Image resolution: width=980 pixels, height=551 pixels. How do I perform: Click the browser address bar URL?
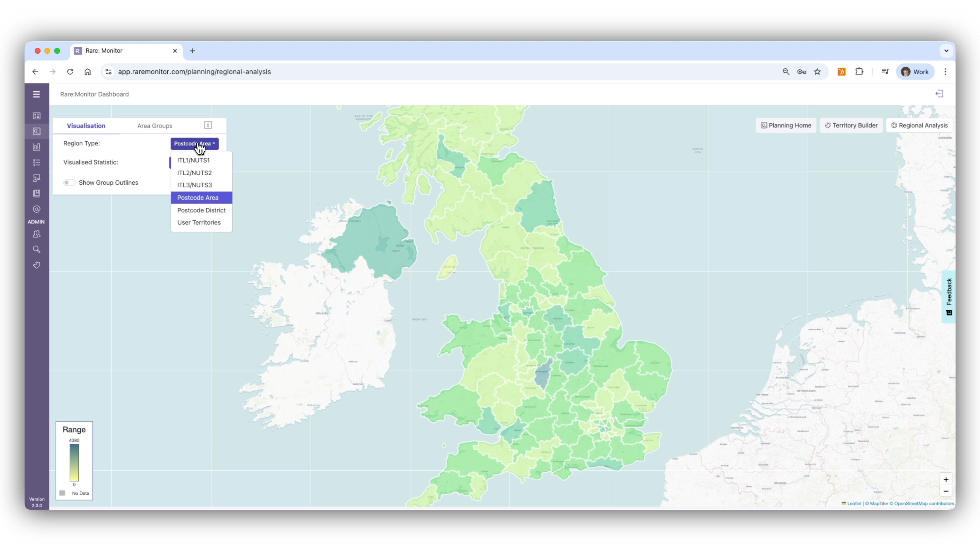(194, 71)
